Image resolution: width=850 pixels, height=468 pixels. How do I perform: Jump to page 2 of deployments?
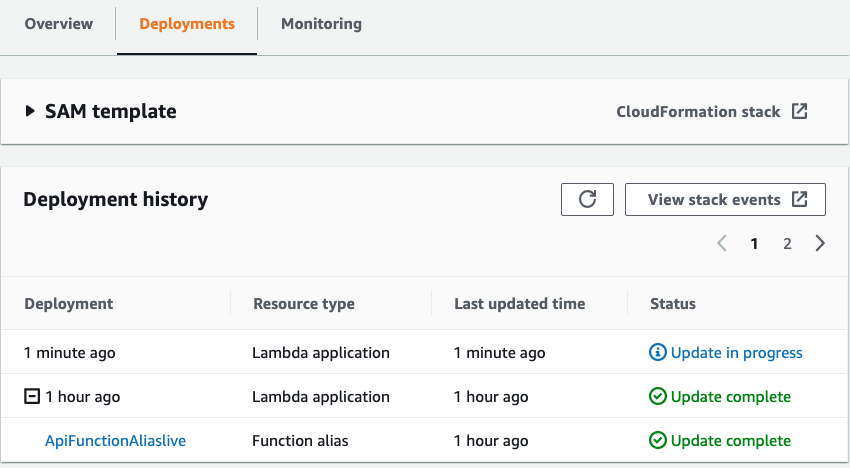pyautogui.click(x=787, y=243)
